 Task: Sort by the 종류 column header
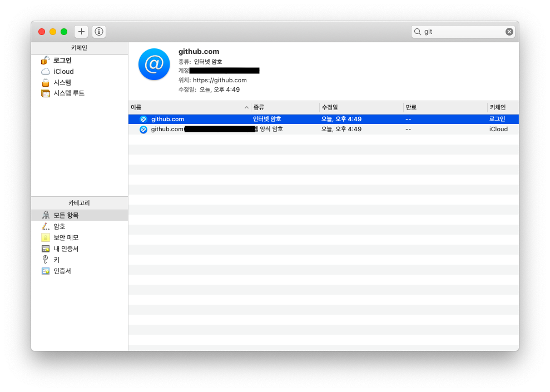point(285,107)
